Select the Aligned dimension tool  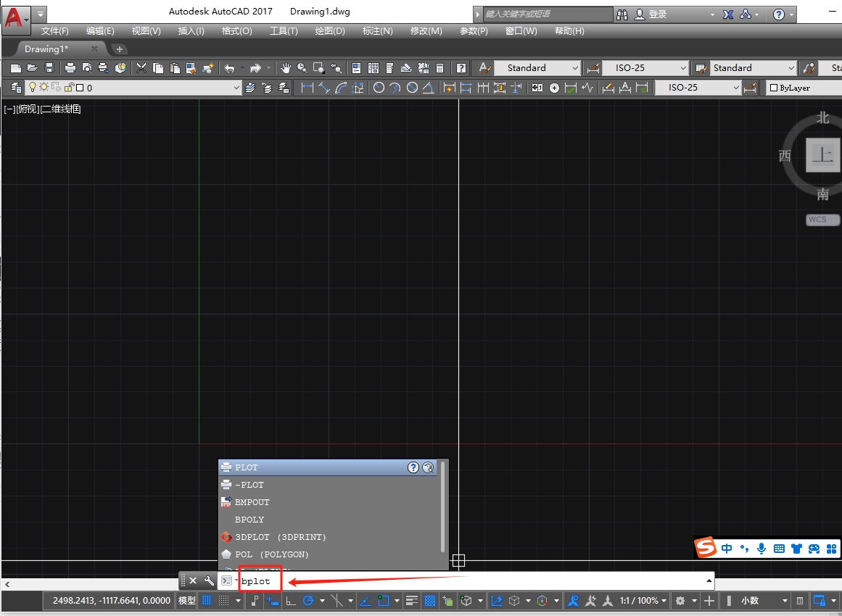(323, 88)
